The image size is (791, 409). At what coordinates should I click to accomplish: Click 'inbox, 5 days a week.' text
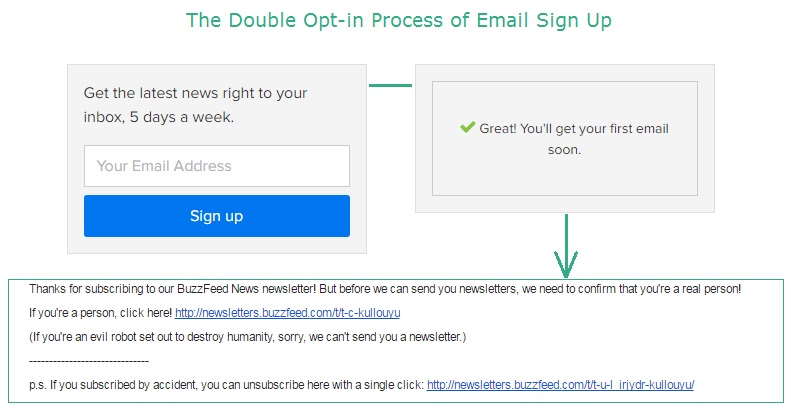[x=159, y=117]
